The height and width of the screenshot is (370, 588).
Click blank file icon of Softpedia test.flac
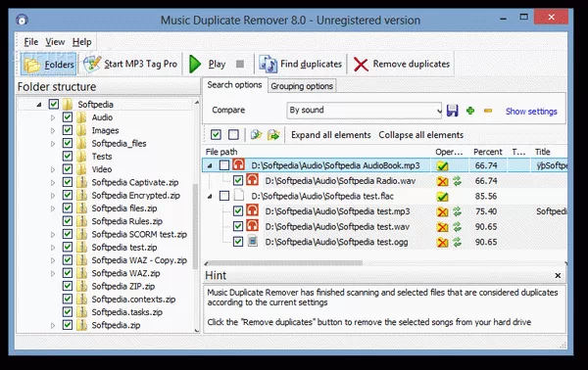238,196
